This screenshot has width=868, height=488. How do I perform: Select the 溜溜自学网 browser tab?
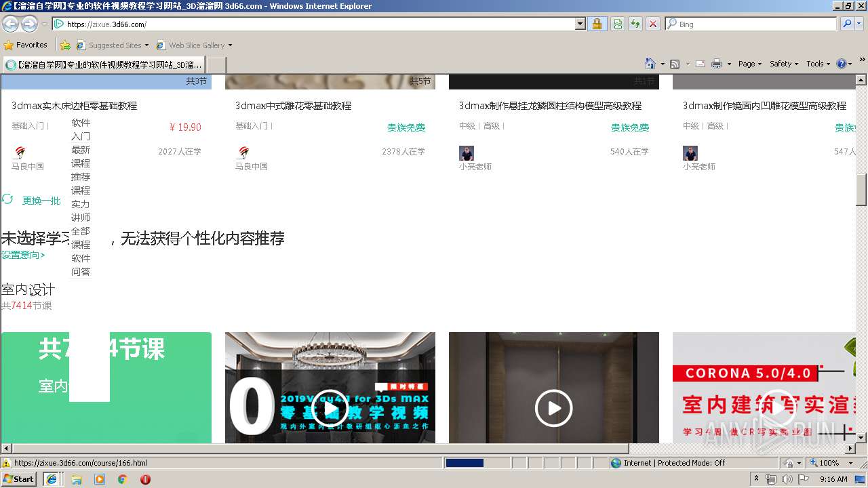click(x=104, y=65)
